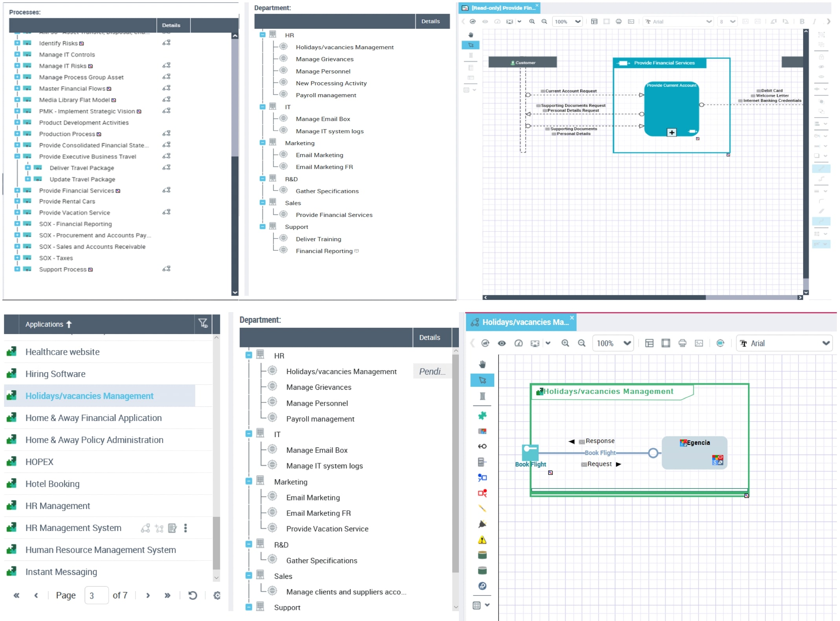This screenshot has width=840, height=621.
Task: Toggle the eye visibility icon in lower toolbar
Action: [x=502, y=343]
